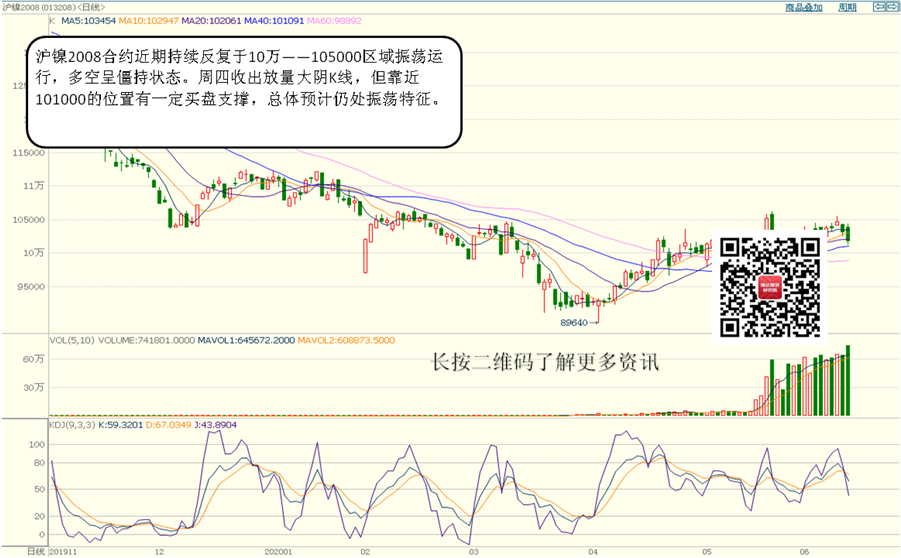The height and width of the screenshot is (558, 901).
Task: Click the 长按二维码了解更多资讯 caption
Action: point(545,363)
